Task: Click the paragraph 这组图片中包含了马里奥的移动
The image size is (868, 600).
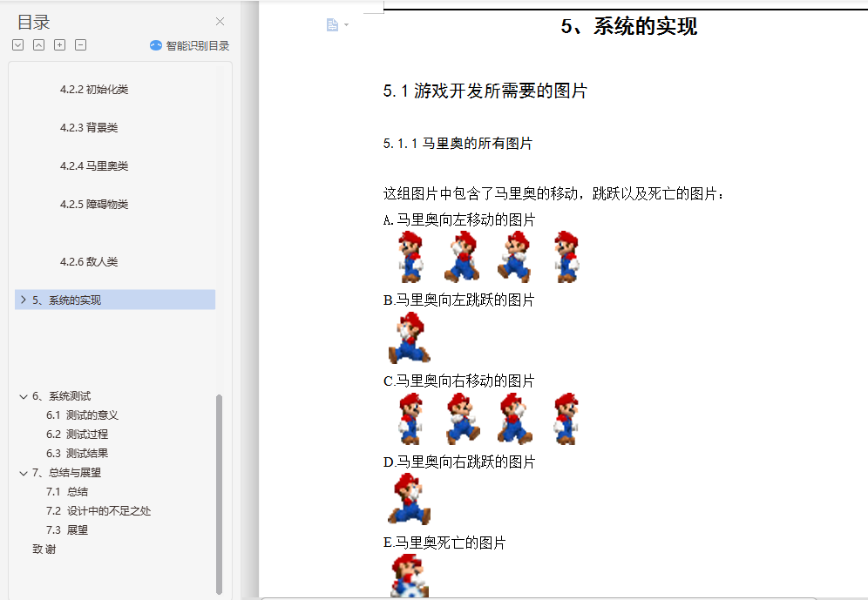Action: click(553, 193)
